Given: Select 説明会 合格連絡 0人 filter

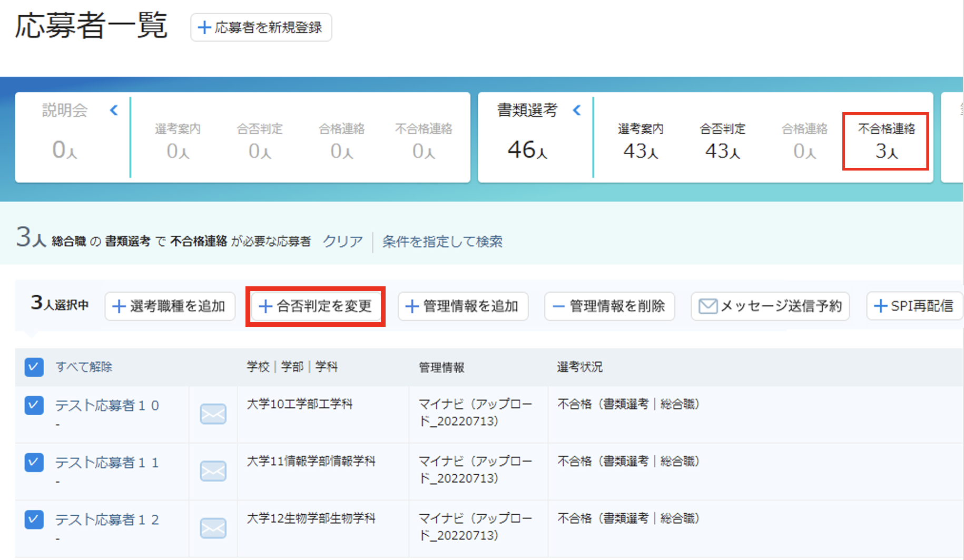Looking at the screenshot, I should 342,141.
